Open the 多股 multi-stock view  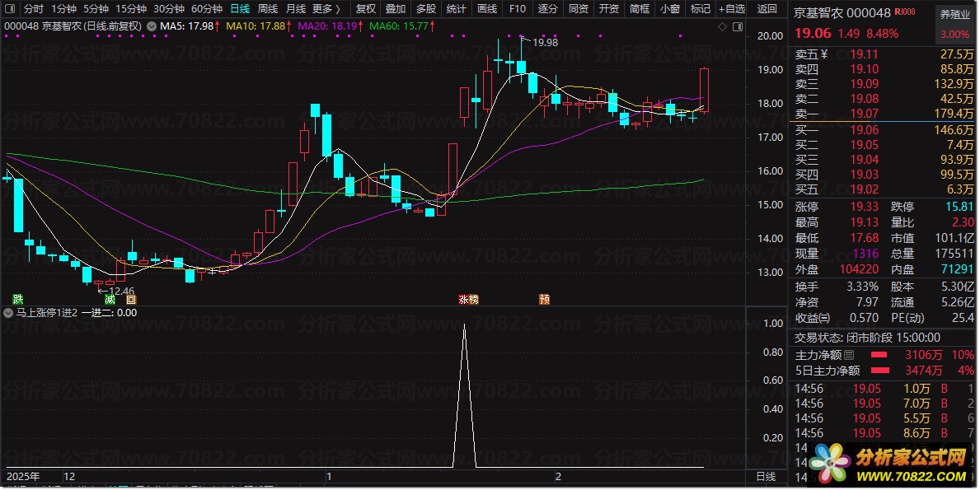point(425,9)
